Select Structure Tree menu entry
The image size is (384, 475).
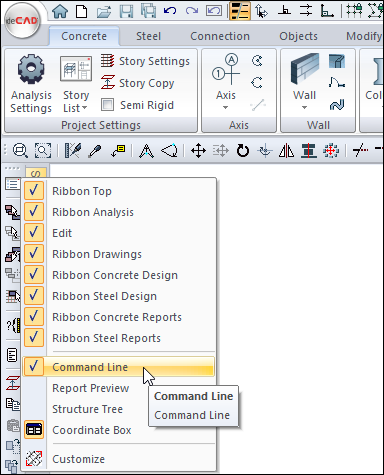point(87,409)
